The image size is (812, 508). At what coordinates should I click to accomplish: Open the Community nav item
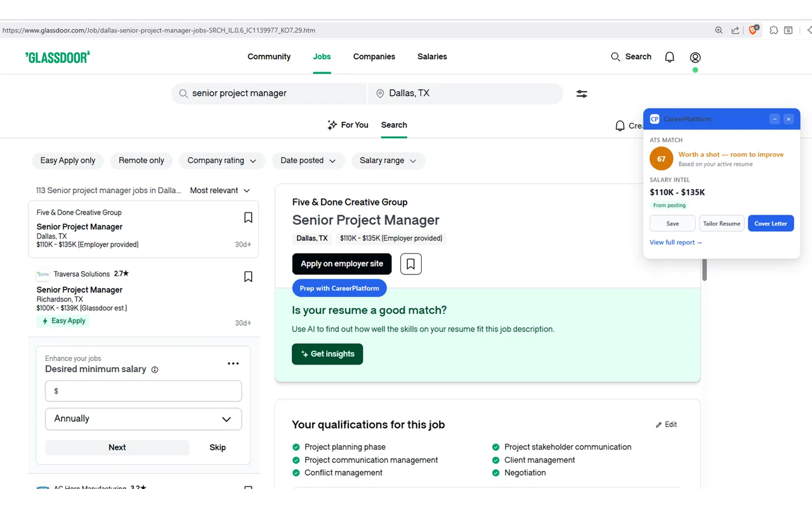[x=269, y=57]
